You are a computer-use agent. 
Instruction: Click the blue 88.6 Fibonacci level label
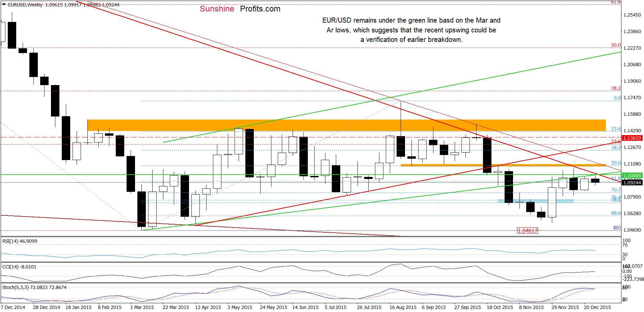[616, 213]
